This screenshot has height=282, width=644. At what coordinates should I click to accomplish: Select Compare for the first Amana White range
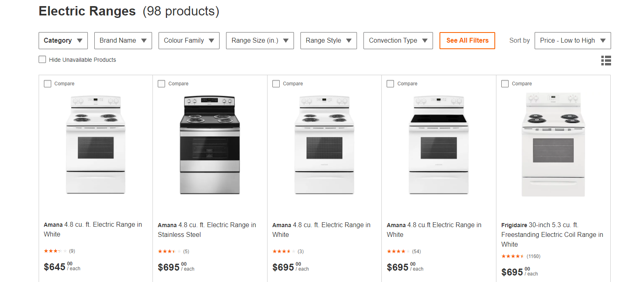48,84
